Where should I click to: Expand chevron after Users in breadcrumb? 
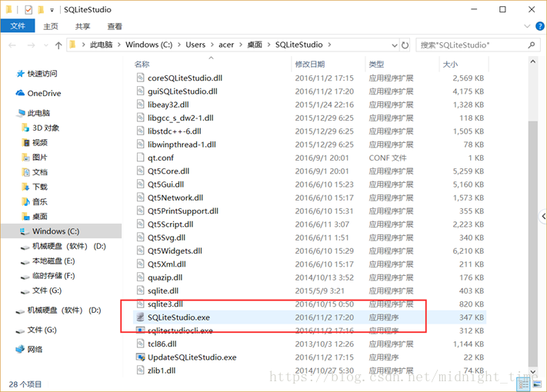tap(212, 45)
